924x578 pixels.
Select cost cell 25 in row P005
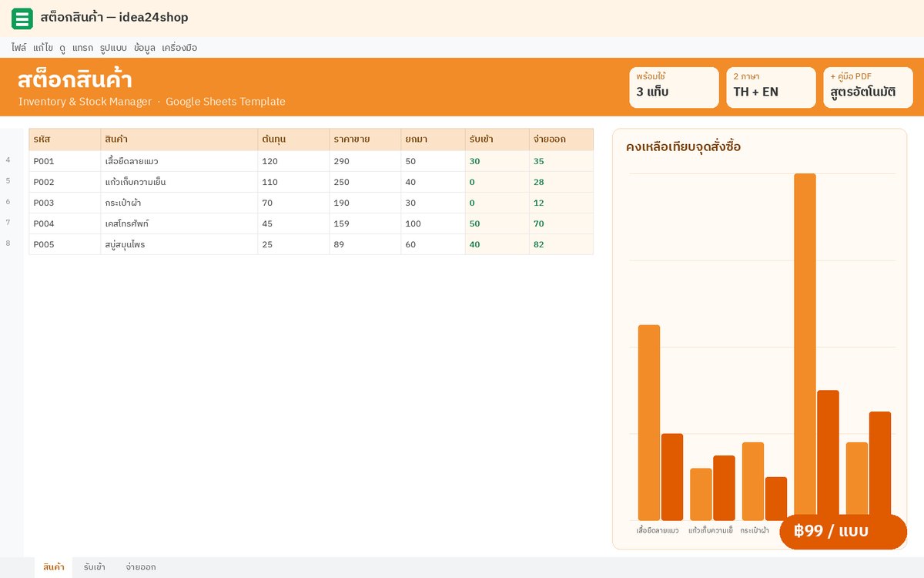point(293,244)
